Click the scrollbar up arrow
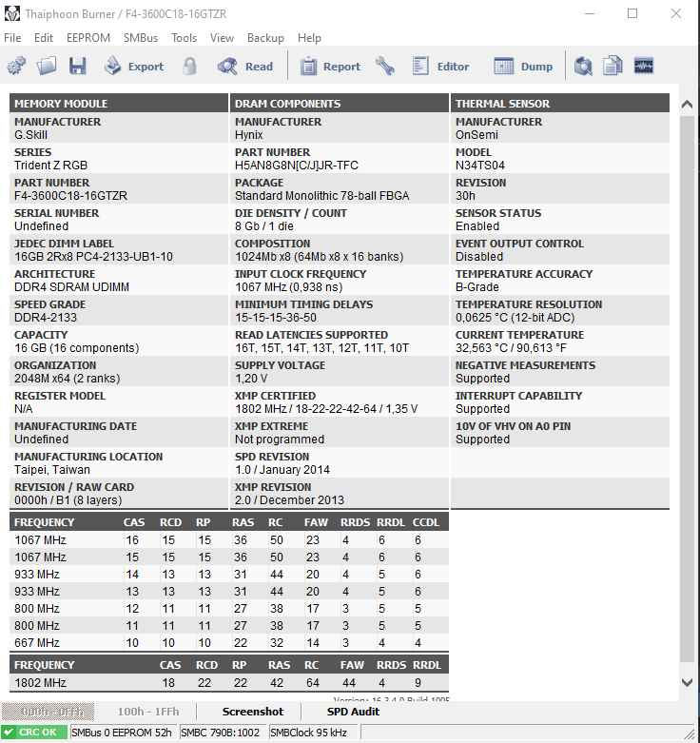 [688, 105]
